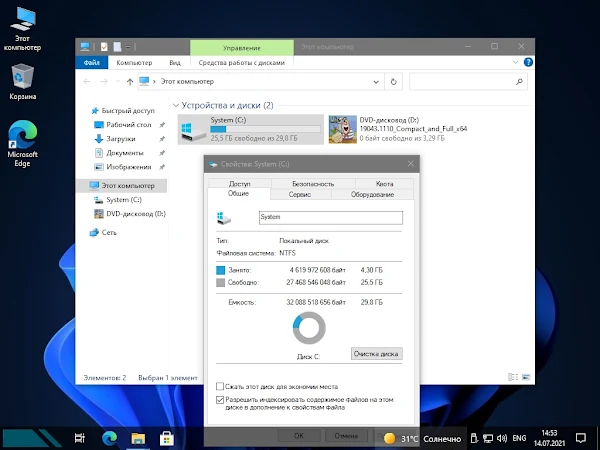Open Task View from the taskbar

80,439
